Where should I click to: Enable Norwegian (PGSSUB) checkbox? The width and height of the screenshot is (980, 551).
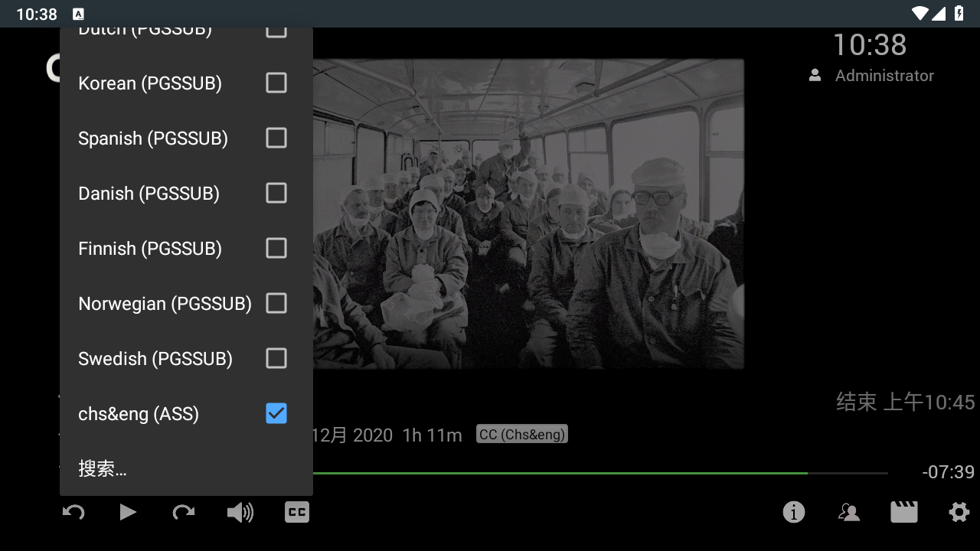pyautogui.click(x=276, y=303)
